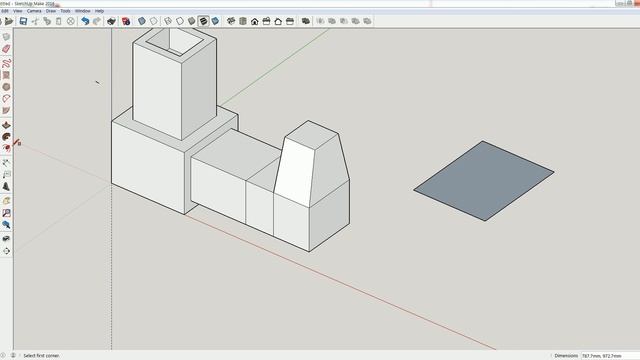Select the Zoom Window magnifier tool
This screenshot has height=360, width=640.
[6, 213]
